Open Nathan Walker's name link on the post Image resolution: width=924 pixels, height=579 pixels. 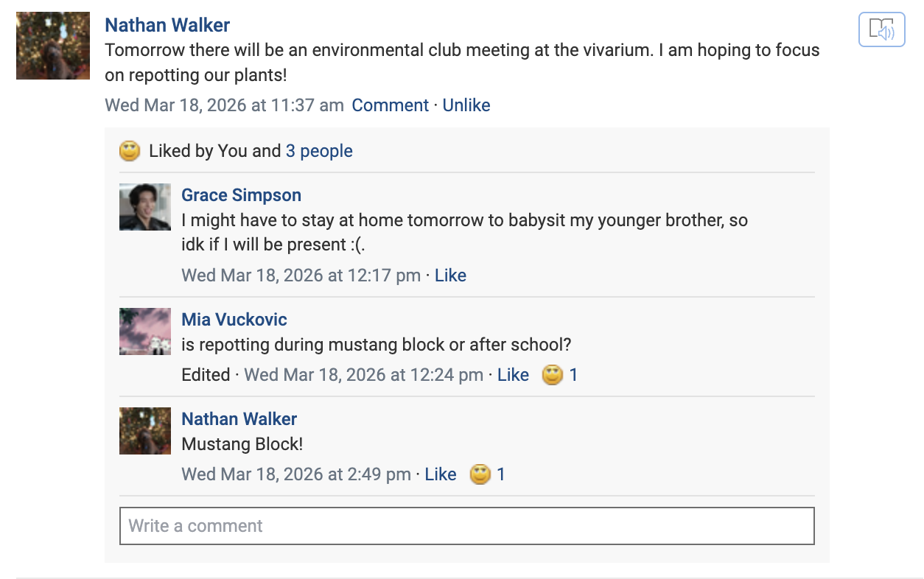[x=167, y=25]
